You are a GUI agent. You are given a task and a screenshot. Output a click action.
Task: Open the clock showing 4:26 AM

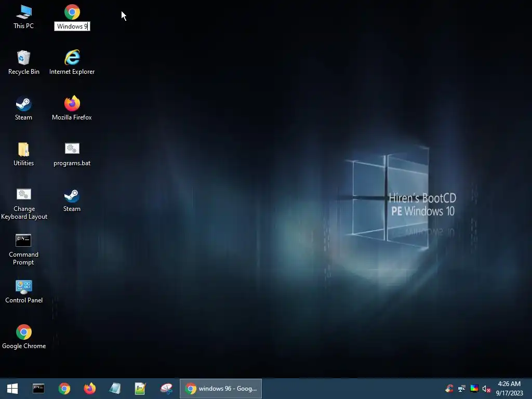click(x=509, y=389)
